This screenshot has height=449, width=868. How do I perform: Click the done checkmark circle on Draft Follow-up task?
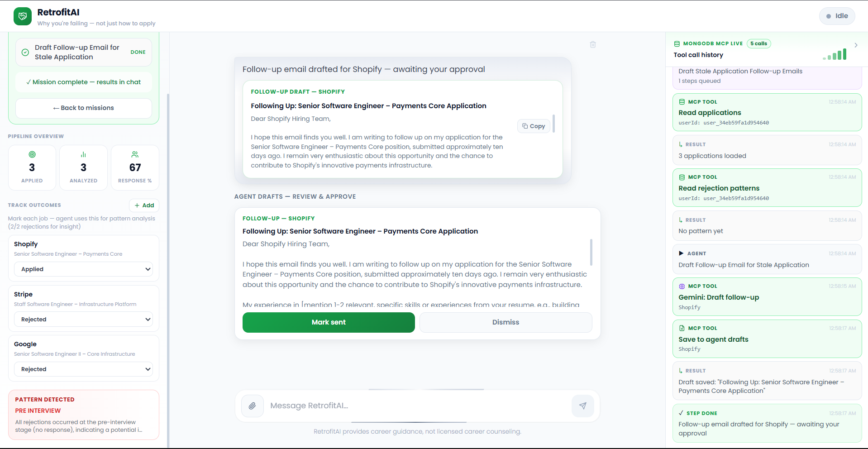25,53
